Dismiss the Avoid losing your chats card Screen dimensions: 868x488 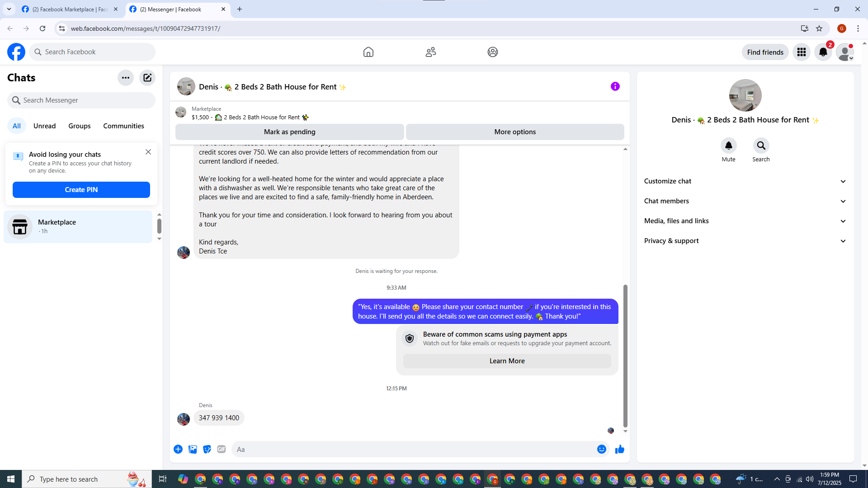[148, 152]
